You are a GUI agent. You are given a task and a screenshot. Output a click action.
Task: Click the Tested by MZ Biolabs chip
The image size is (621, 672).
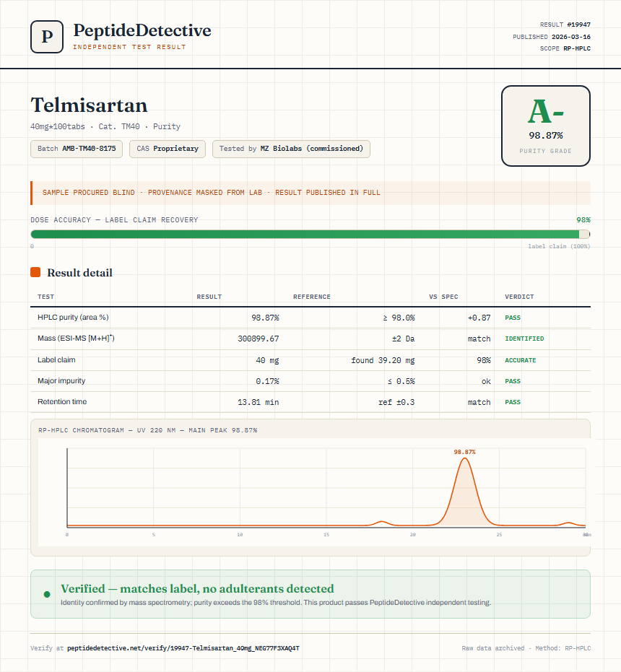tap(291, 149)
